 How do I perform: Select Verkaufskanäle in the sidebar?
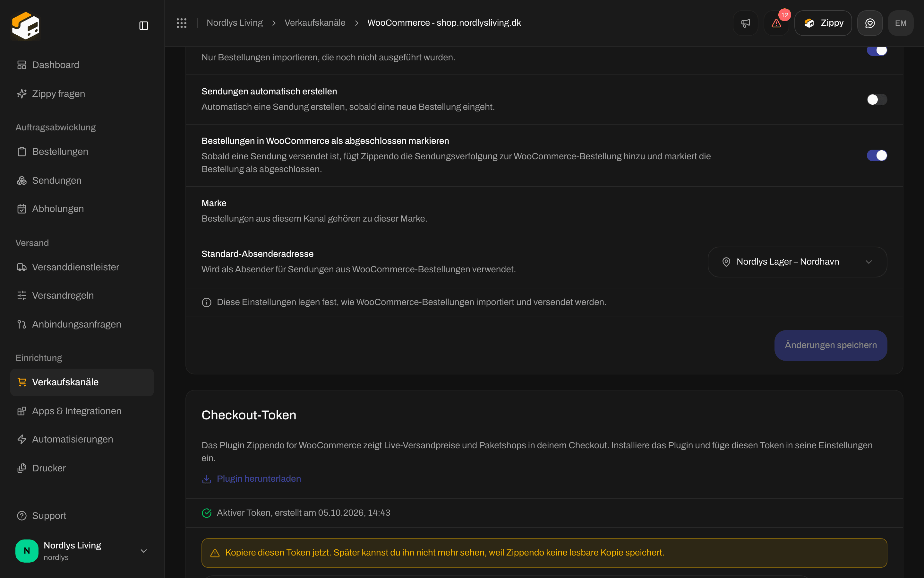coord(82,382)
